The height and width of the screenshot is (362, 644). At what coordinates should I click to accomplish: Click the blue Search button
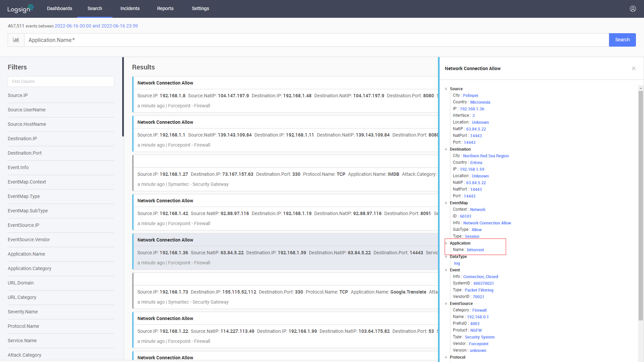622,40
